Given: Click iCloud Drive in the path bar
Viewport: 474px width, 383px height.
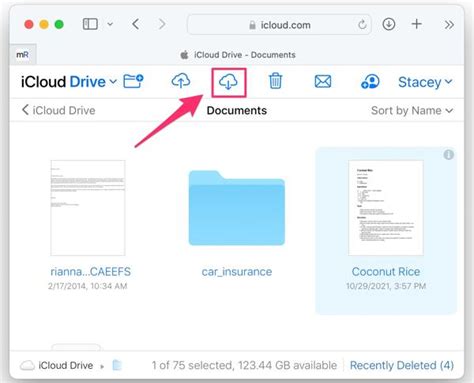Looking at the screenshot, I should click(57, 365).
